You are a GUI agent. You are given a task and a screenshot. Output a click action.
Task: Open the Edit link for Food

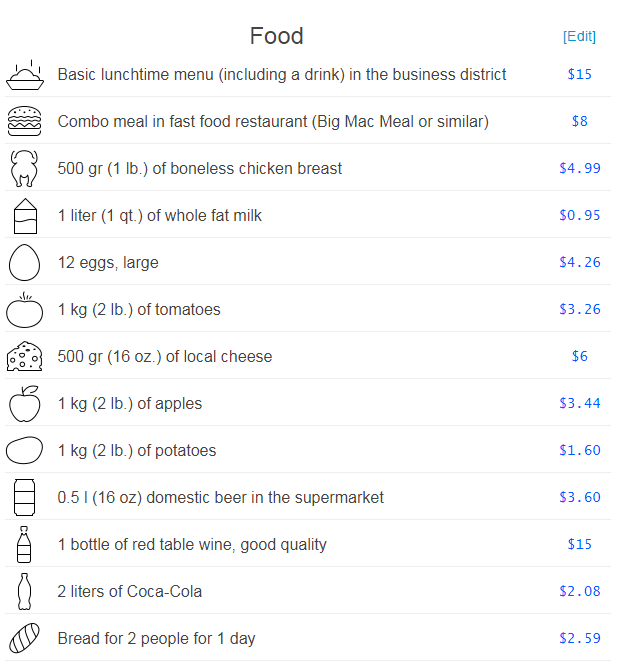[x=579, y=36]
